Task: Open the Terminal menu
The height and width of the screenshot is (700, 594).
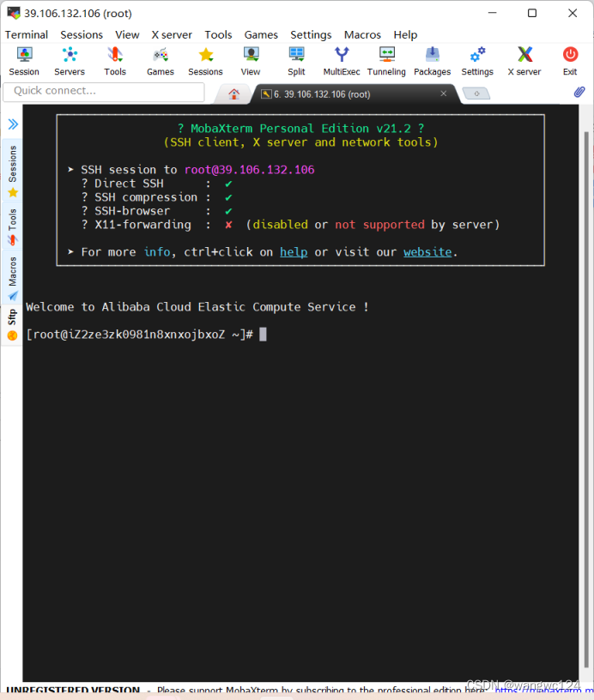Action: [x=27, y=35]
